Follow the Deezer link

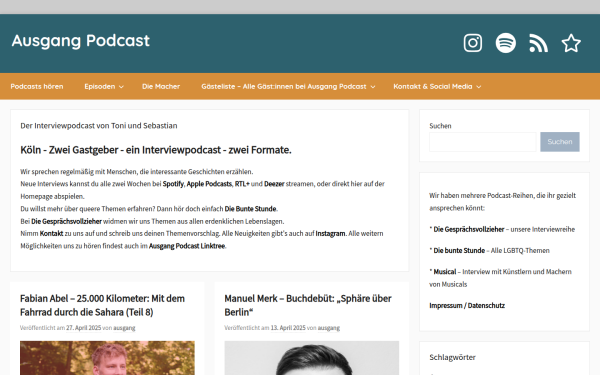[x=274, y=184]
